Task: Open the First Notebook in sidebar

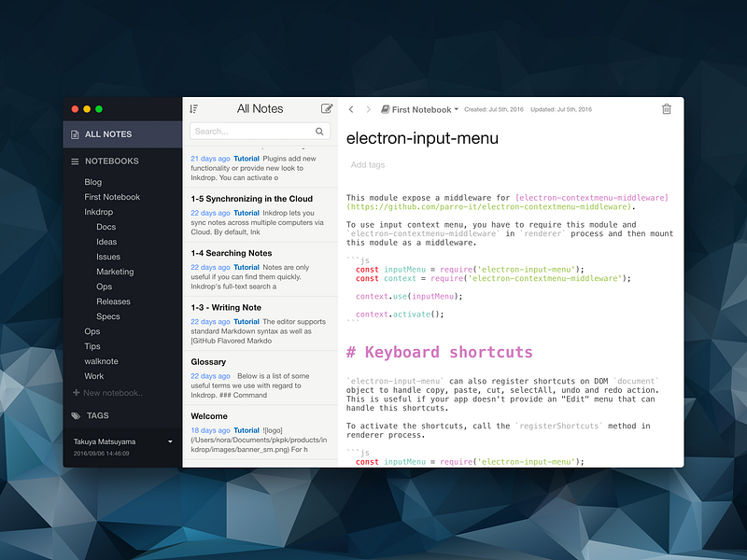Action: coord(112,197)
